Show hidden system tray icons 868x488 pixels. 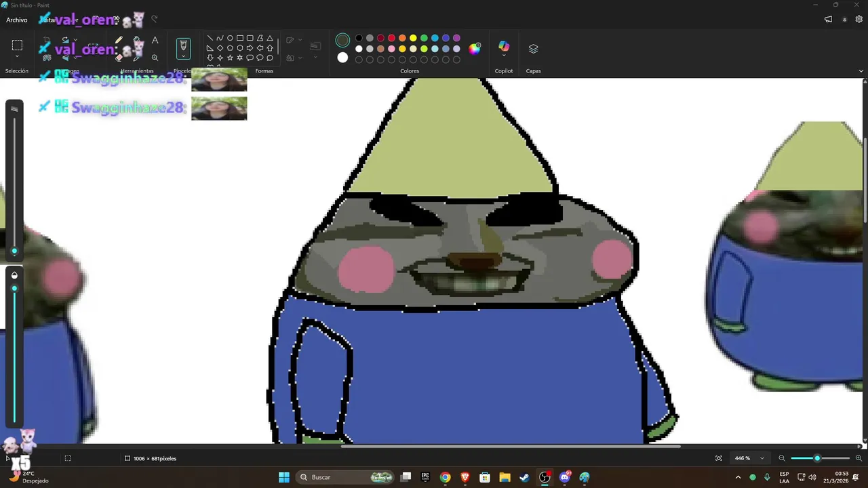[738, 477]
